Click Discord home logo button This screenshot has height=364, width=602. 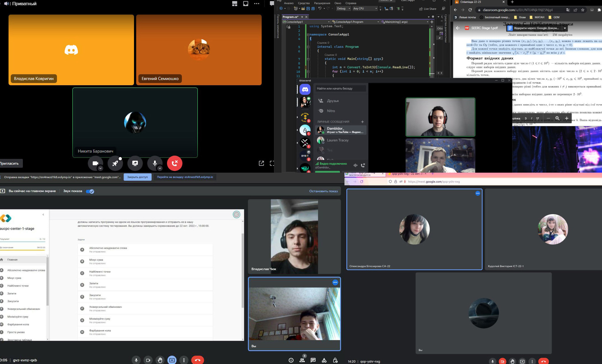pos(305,89)
